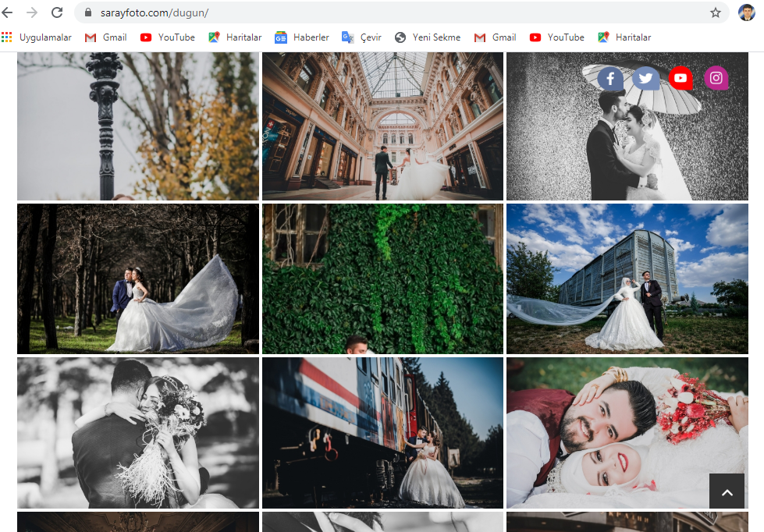Screen dimensions: 764x532
Task: Open the Chrome profile avatar
Action: point(747,12)
